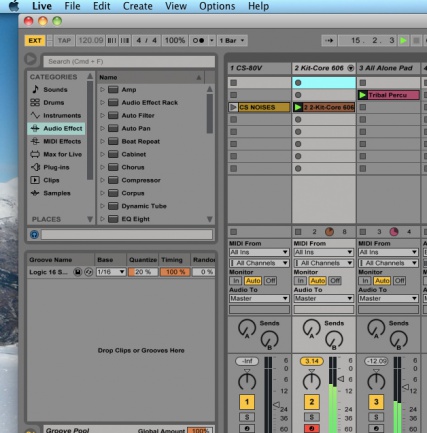Click track 1 Send A knob
This screenshot has height=433, width=427.
coord(247,328)
